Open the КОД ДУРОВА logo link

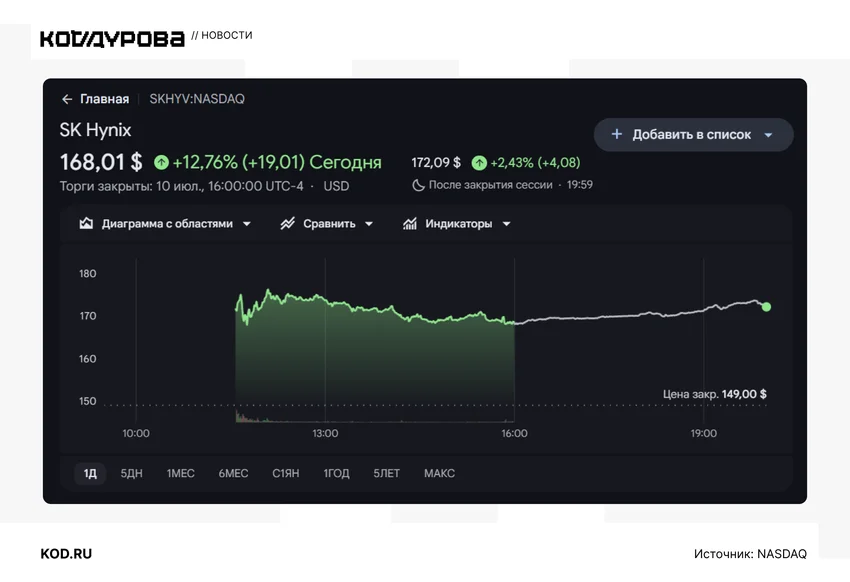[x=112, y=39]
